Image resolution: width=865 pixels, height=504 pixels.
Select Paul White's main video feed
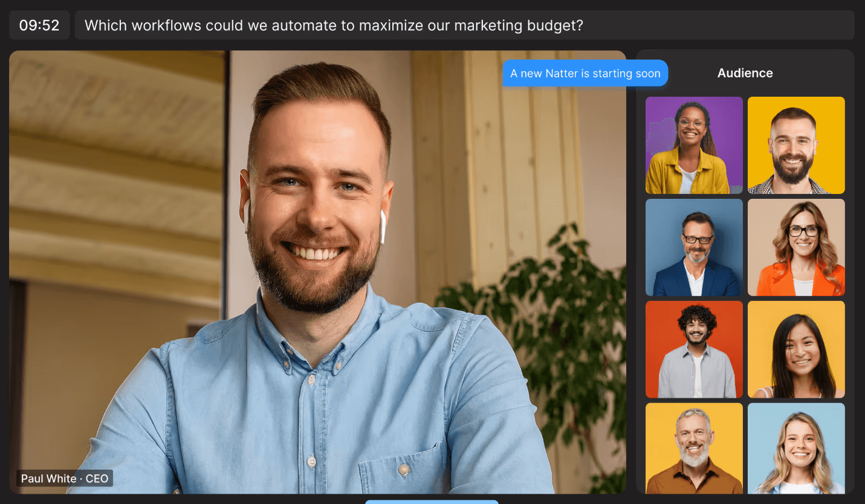point(317,272)
